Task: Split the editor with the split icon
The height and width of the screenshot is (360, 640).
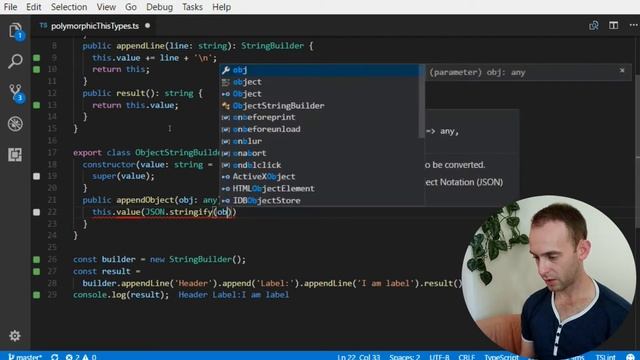Action: pyautogui.click(x=613, y=25)
